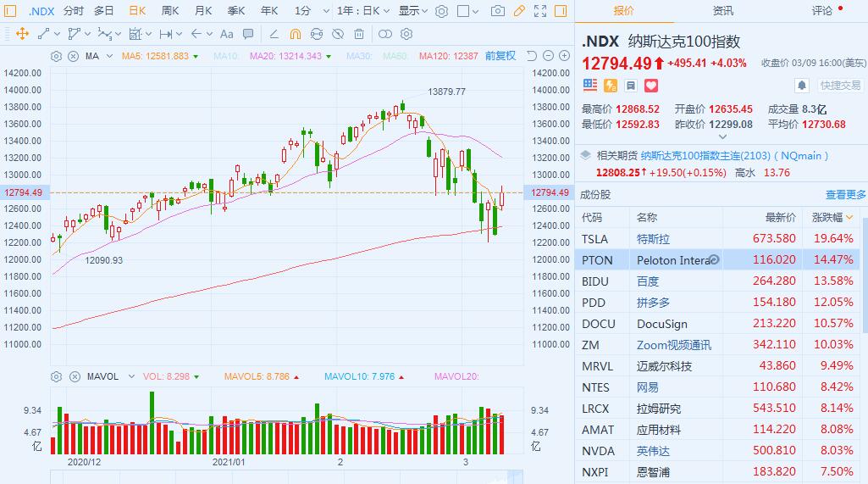
Task: Open the 1分 minute interval dropdown
Action: 326,11
